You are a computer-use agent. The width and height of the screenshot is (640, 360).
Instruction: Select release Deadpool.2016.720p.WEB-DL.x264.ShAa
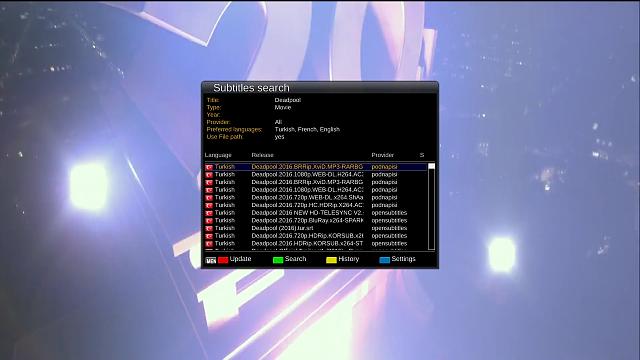pyautogui.click(x=307, y=198)
